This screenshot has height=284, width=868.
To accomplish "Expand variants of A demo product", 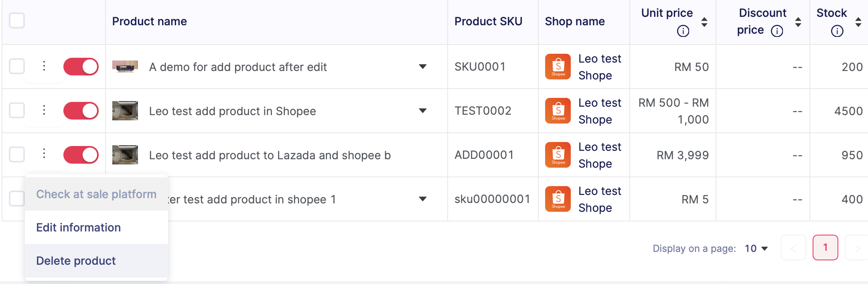I will (x=422, y=67).
